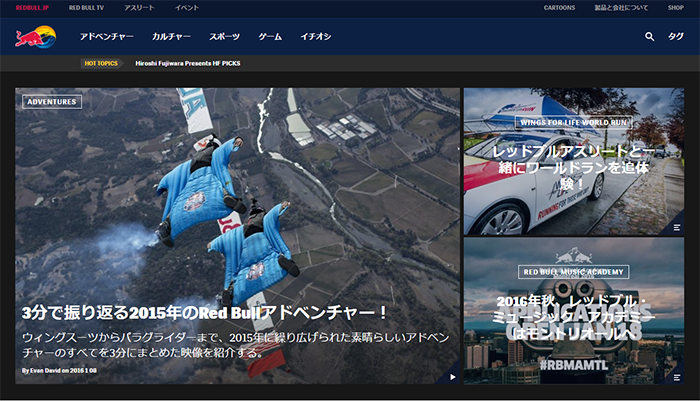Open the アスリート top link
The width and height of the screenshot is (700, 401).
tap(139, 7)
